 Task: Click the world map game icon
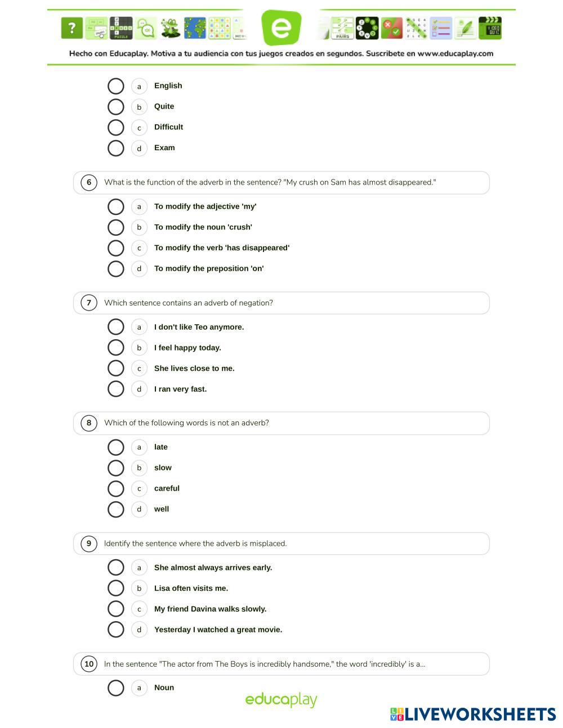point(195,28)
